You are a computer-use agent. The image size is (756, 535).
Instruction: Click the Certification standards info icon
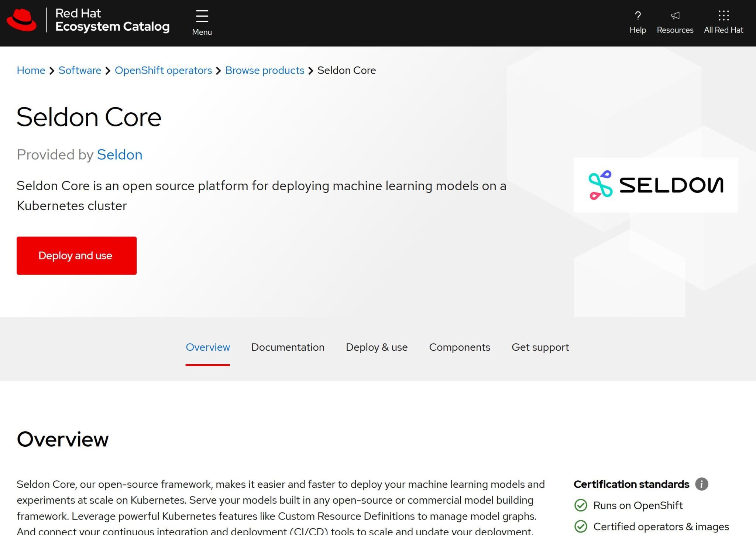[x=701, y=484]
